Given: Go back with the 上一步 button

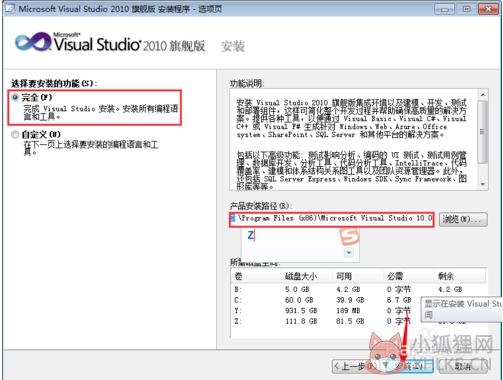Looking at the screenshot, I should point(353,366).
